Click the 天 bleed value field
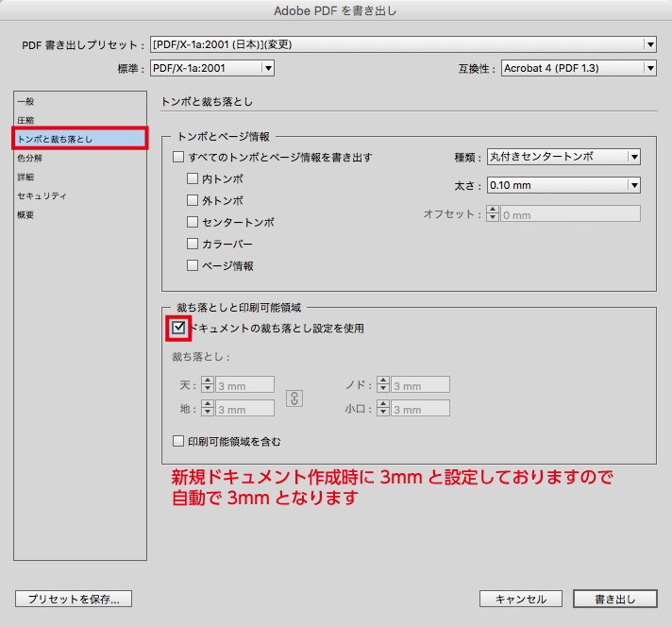Screen dimensions: 672x627 pos(244,385)
